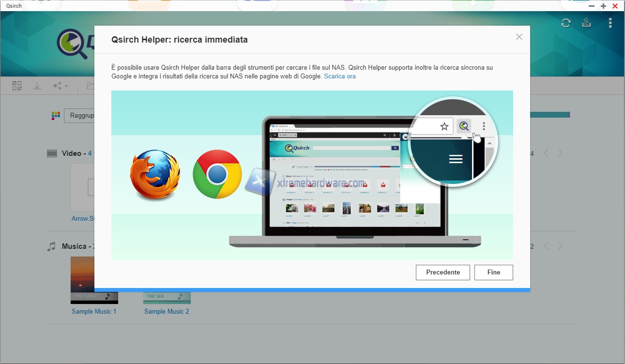Go to next page of Musica results

(561, 246)
